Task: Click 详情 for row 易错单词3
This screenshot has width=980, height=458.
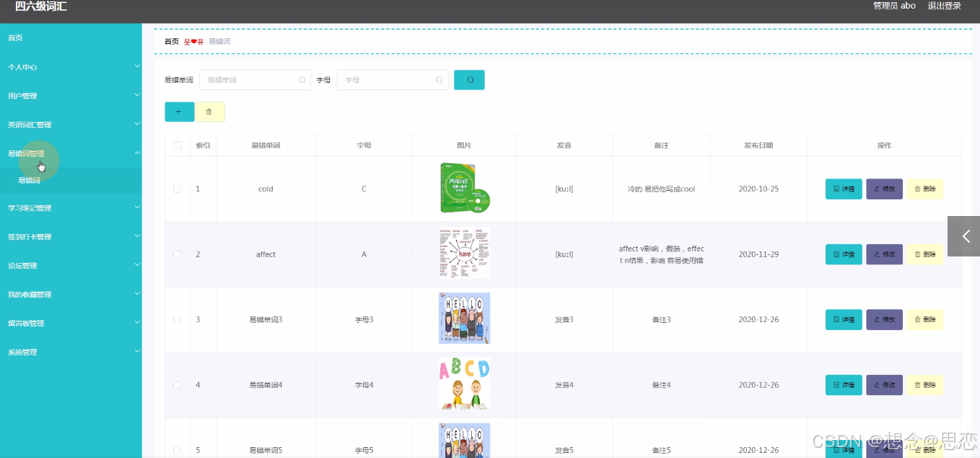Action: point(844,319)
